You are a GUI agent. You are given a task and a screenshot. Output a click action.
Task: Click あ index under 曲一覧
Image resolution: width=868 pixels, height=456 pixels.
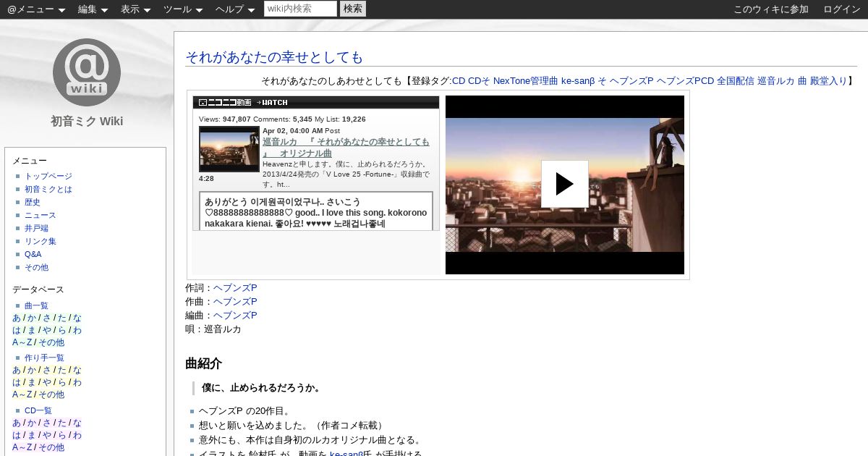(17, 318)
